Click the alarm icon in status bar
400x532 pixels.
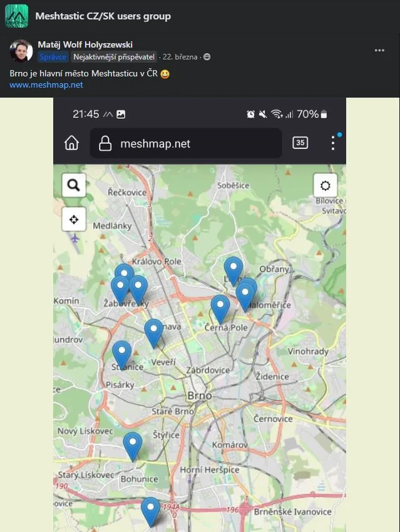click(x=250, y=115)
